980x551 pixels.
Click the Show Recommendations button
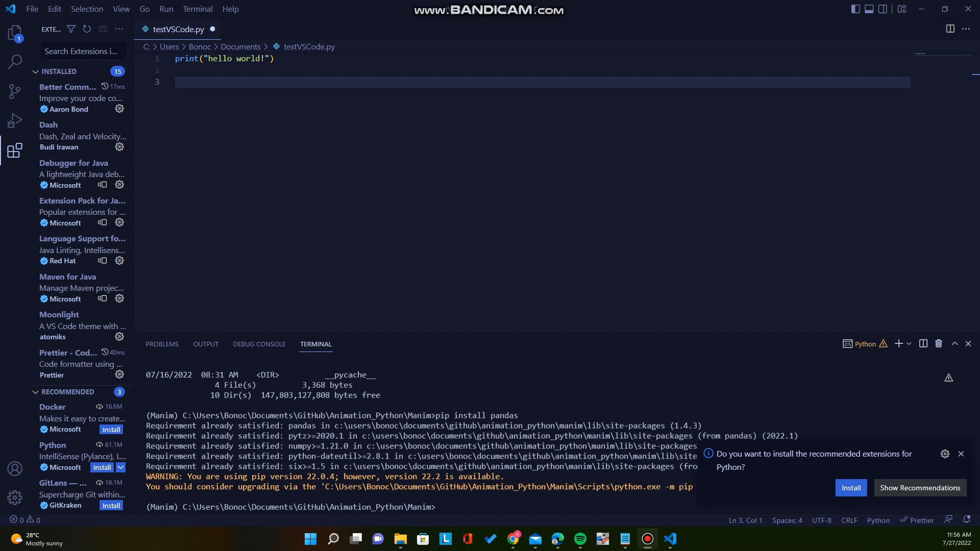coord(920,488)
